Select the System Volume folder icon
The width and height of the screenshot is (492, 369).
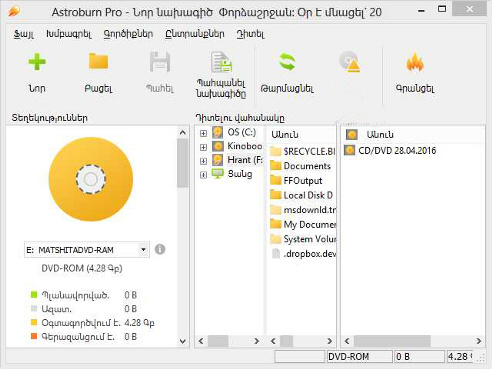[276, 239]
